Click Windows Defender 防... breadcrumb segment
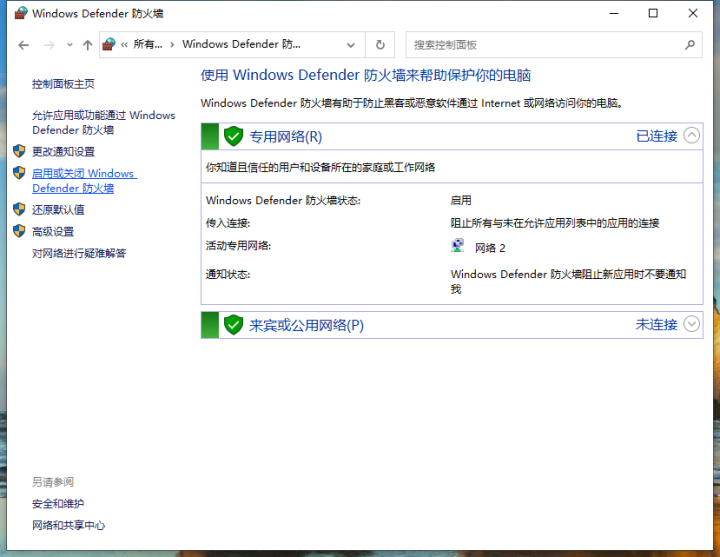The height and width of the screenshot is (557, 720). (242, 45)
